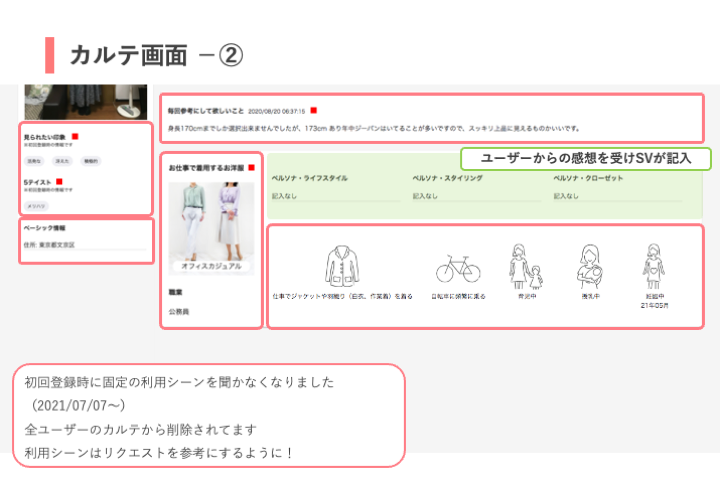
Task: Click red marker after the 2020/08/20 timestamp
Action: click(313, 110)
